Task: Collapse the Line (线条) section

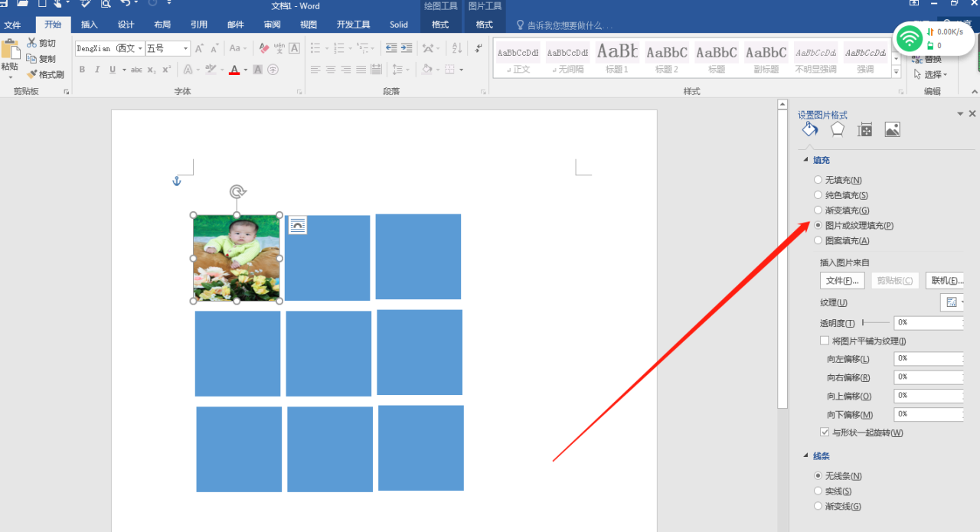Action: coord(805,456)
